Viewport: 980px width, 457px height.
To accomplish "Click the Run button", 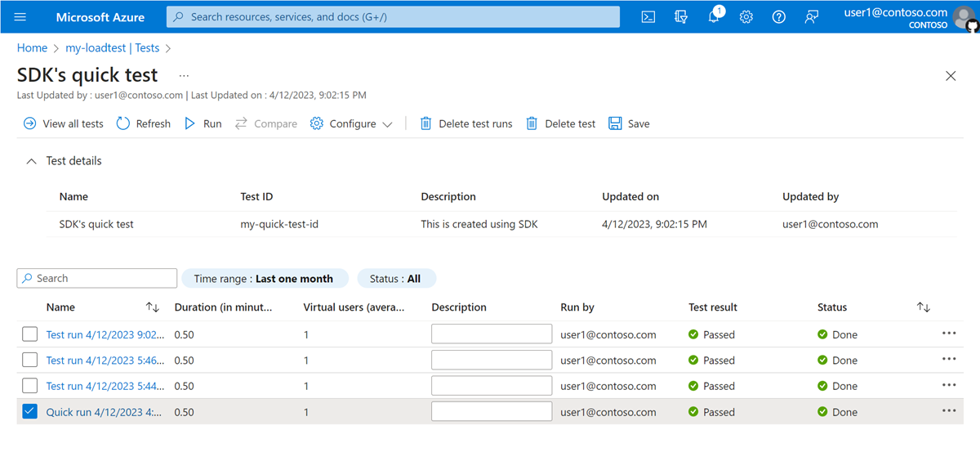I will click(x=203, y=123).
